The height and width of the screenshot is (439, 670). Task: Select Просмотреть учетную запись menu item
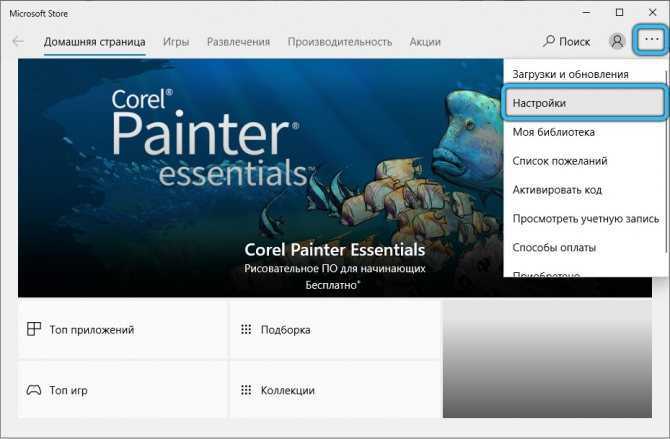585,219
